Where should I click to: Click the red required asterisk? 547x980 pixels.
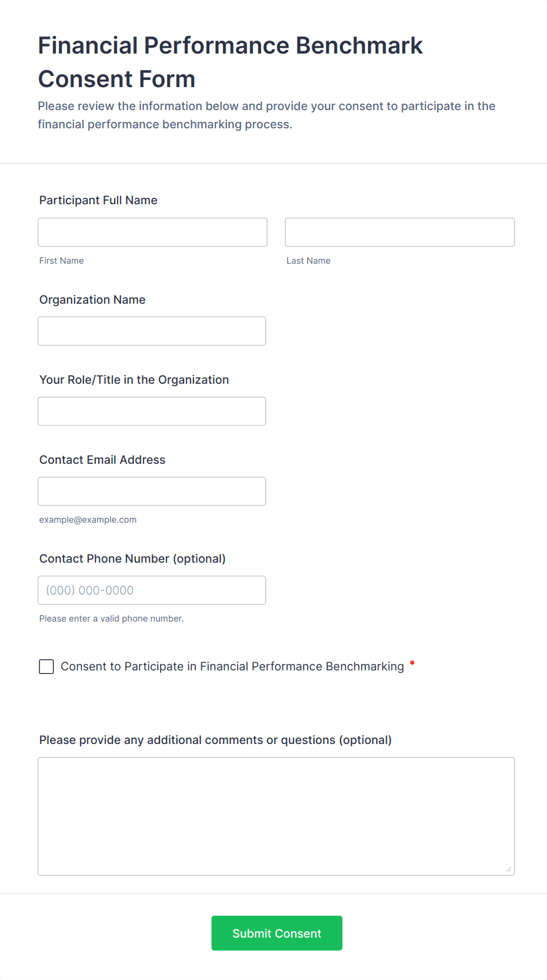point(412,664)
